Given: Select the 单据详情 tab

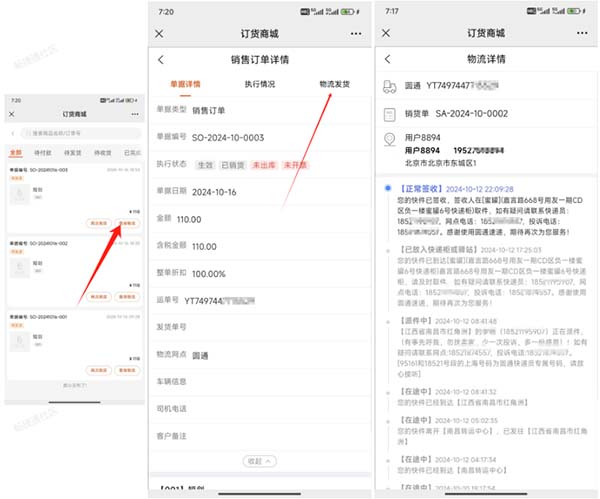Looking at the screenshot, I should pyautogui.click(x=185, y=85).
